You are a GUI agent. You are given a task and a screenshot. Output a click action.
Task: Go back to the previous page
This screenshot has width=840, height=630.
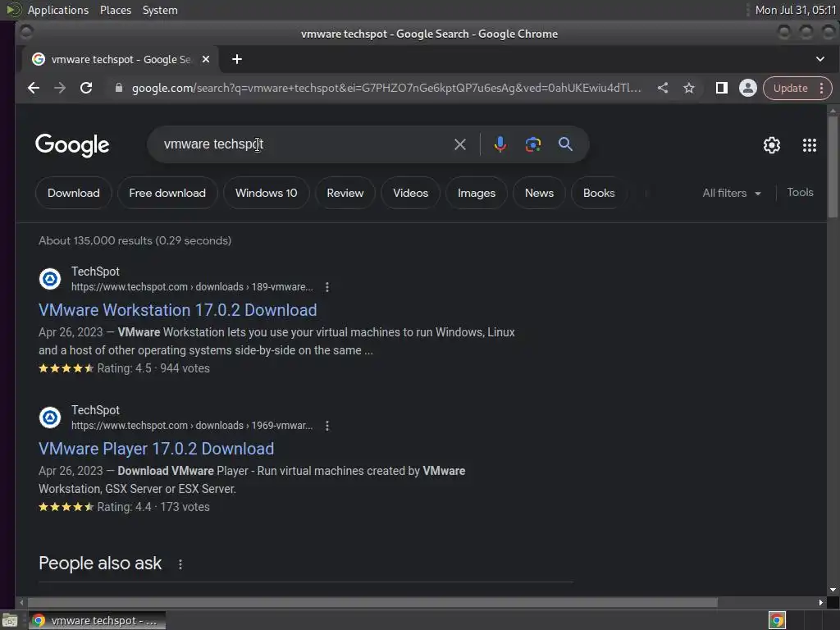(34, 88)
